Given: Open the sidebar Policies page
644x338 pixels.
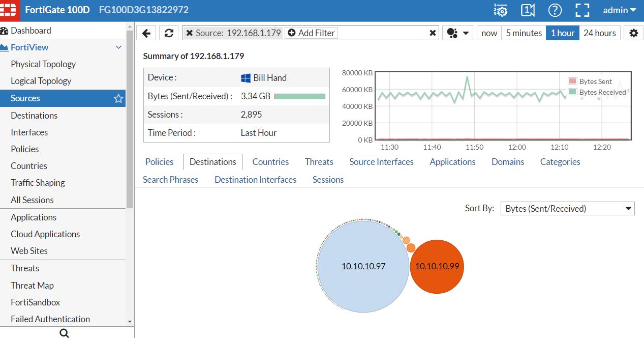Looking at the screenshot, I should pyautogui.click(x=25, y=149).
